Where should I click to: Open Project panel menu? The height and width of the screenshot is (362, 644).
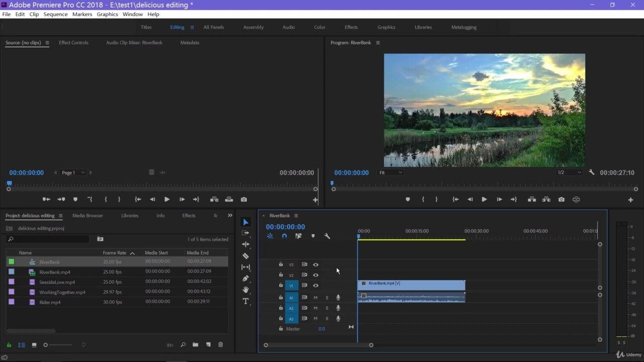click(x=60, y=216)
